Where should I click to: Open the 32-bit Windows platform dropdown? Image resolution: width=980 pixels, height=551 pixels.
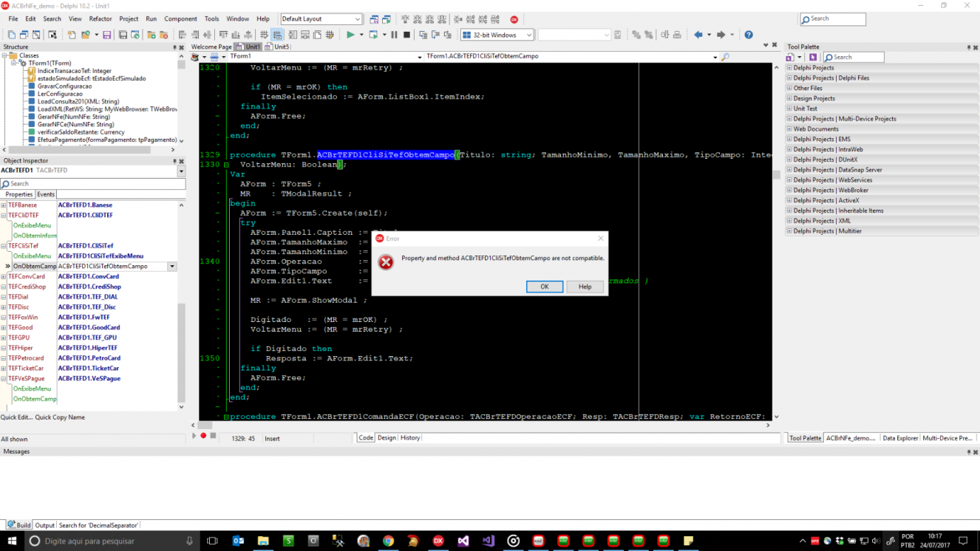[x=497, y=35]
